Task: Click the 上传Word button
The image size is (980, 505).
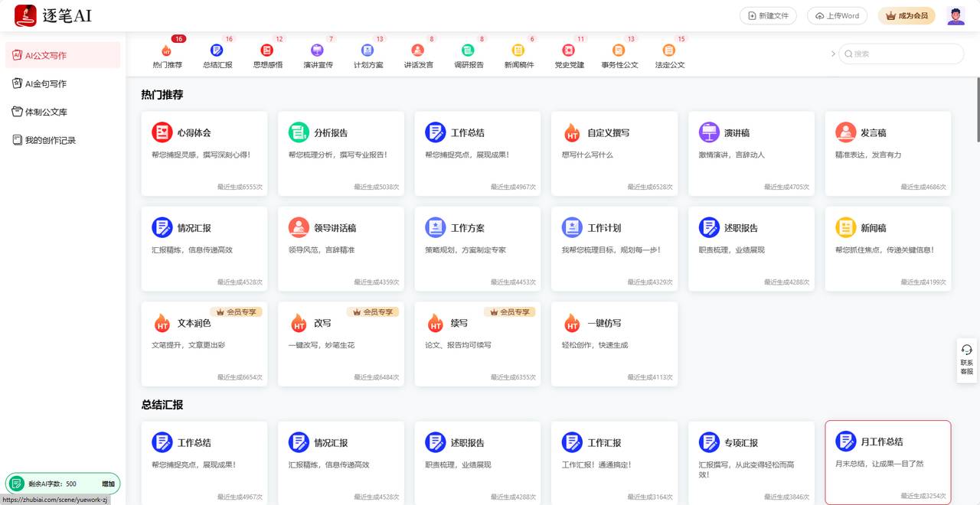Action: (837, 15)
